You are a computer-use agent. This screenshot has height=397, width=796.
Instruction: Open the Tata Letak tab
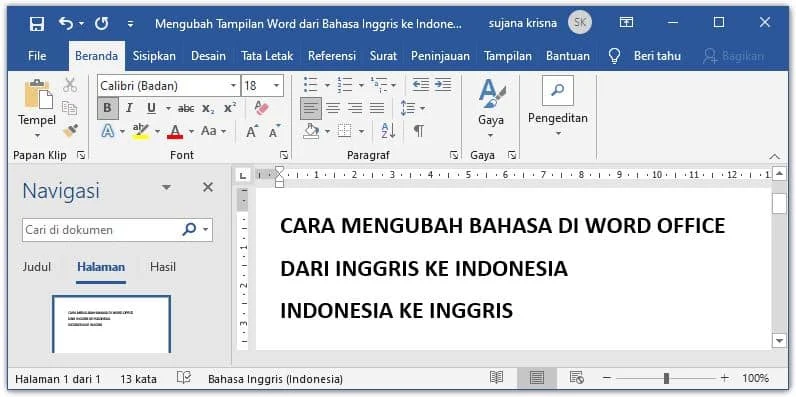pos(267,56)
